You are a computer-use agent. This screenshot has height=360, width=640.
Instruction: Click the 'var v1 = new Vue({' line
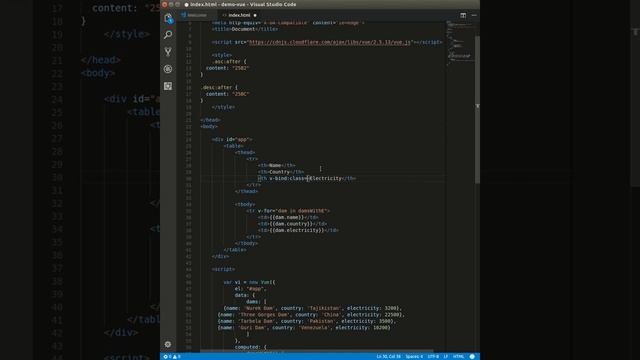click(249, 282)
